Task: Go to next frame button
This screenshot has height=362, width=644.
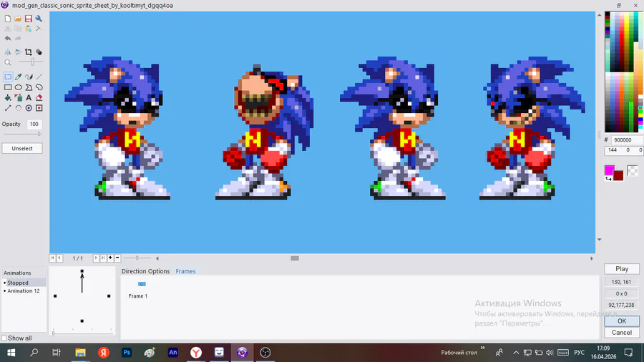Action: coord(96,258)
